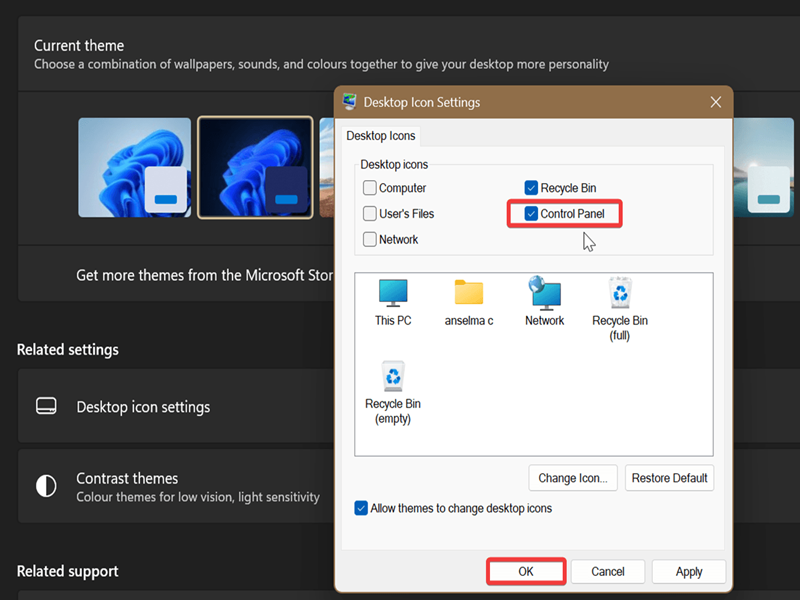Switch to the Desktop Icons tab
Screen dimensions: 800x600
tap(381, 136)
